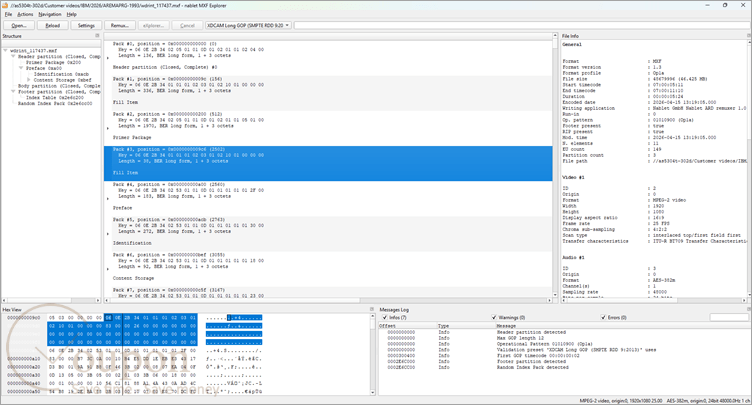The width and height of the screenshot is (752, 405).
Task: Float the Structure panel using its header icon
Action: click(x=97, y=36)
